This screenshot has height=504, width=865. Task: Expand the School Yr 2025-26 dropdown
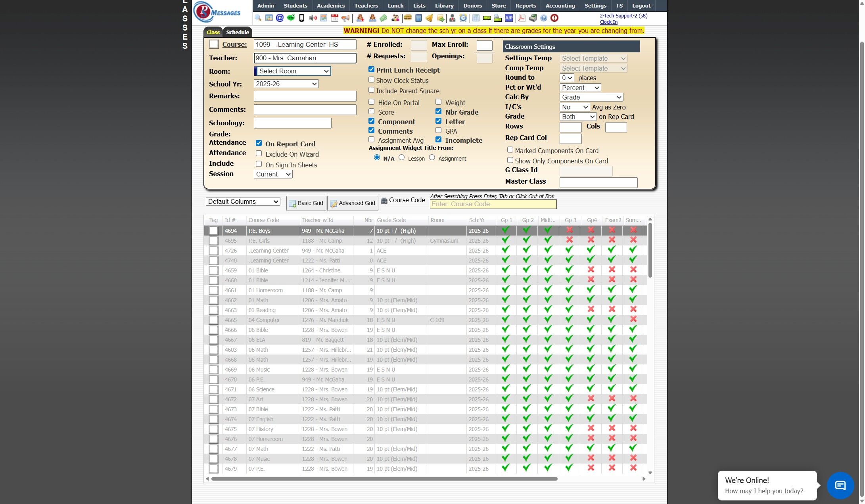point(286,84)
